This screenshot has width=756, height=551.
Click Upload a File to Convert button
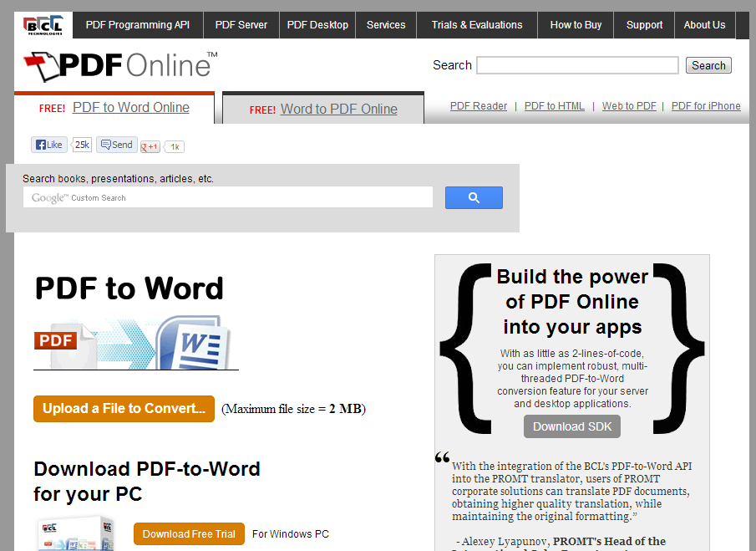[x=124, y=409]
